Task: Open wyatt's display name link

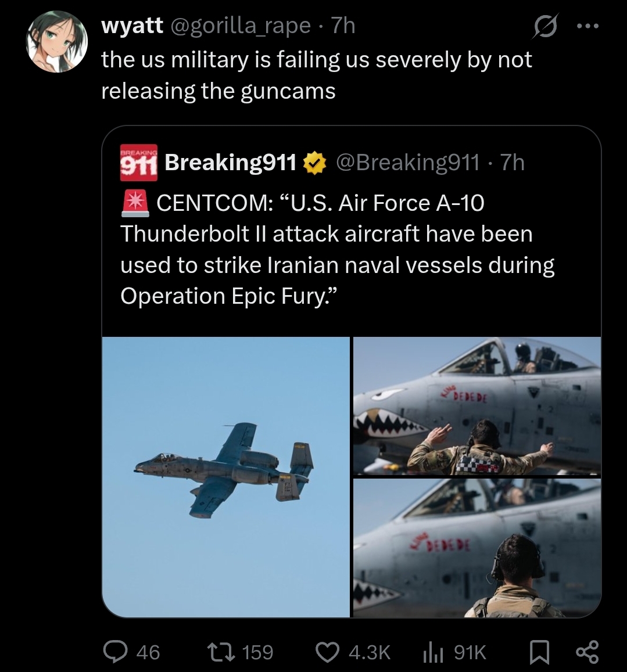Action: (x=132, y=26)
